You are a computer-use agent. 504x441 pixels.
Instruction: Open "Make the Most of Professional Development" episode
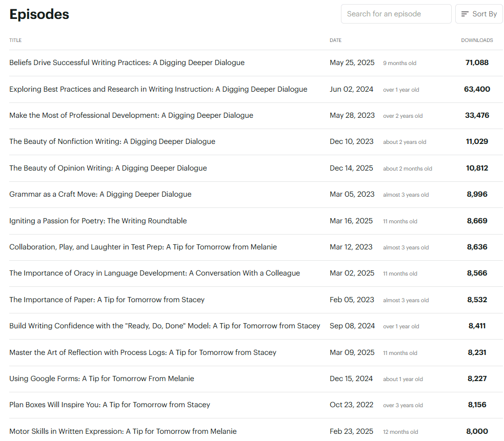(131, 115)
